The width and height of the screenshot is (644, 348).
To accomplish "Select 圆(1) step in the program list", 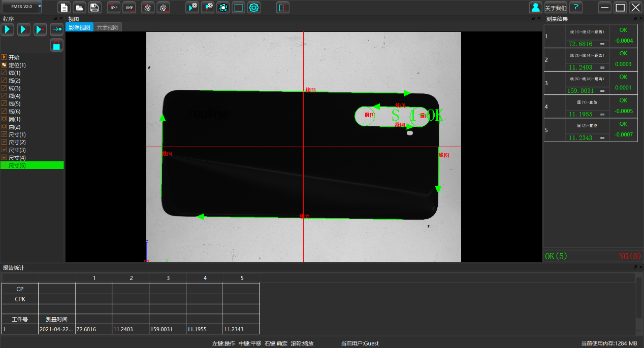I will click(14, 119).
